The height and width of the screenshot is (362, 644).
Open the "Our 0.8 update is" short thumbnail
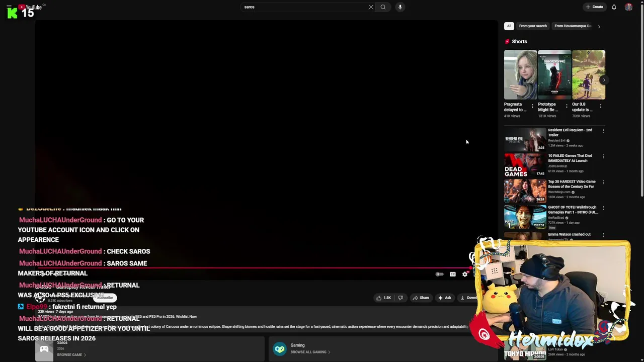588,74
